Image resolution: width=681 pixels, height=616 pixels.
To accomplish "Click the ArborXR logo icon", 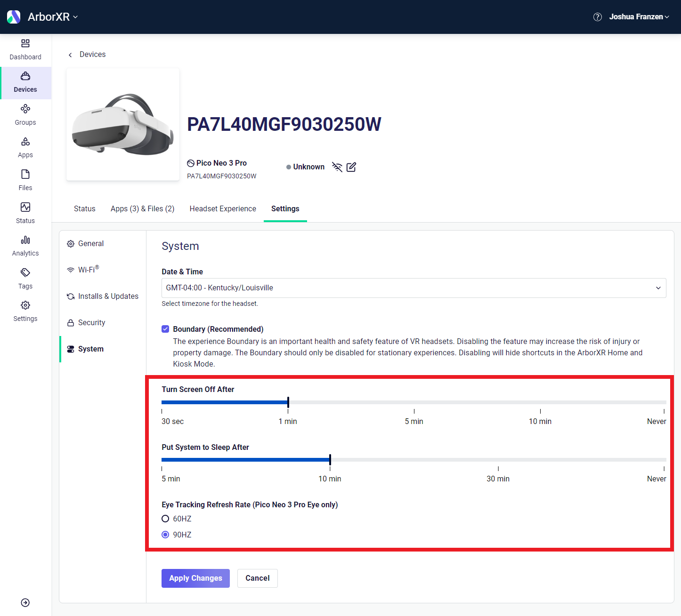I will pyautogui.click(x=14, y=17).
